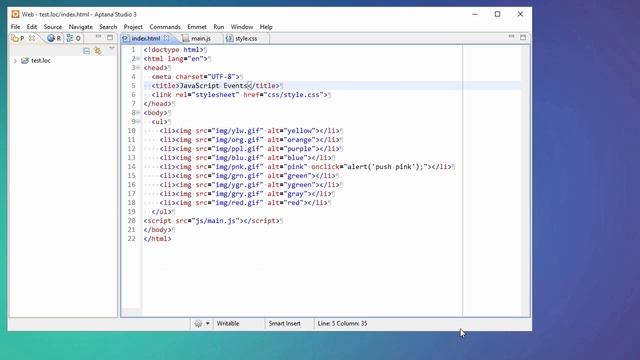This screenshot has height=360, width=640.
Task: Click the alt="ygreen" attribute
Action: [291, 184]
